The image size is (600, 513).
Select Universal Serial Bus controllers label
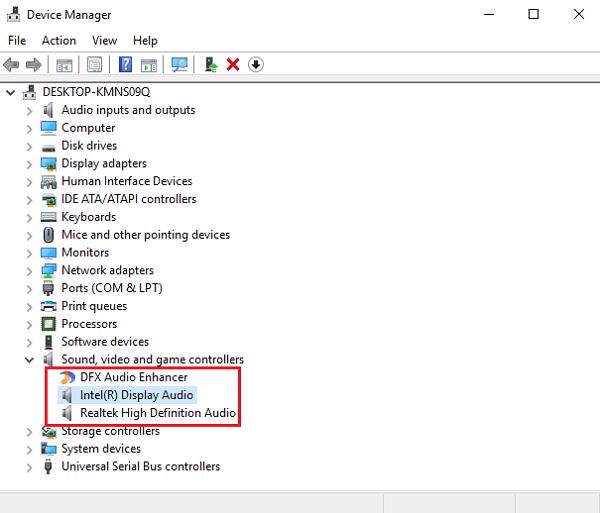click(140, 466)
